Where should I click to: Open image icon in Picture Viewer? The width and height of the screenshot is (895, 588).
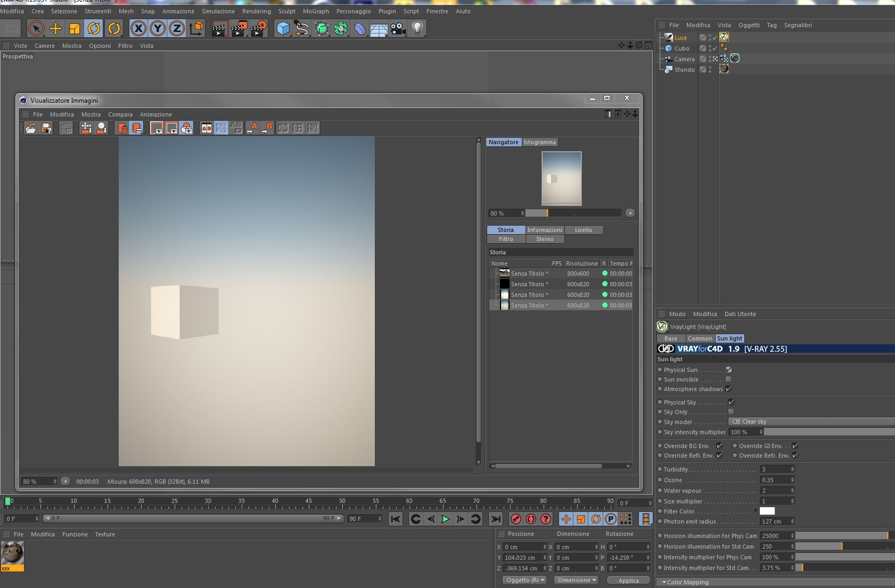pyautogui.click(x=31, y=128)
